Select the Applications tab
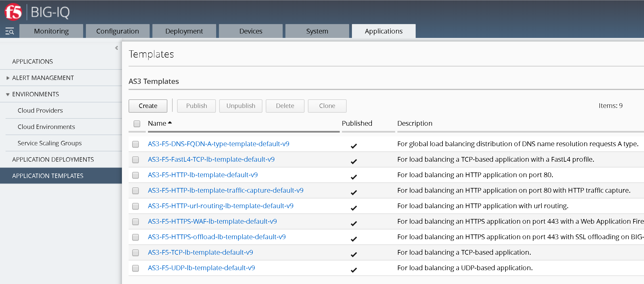Screen dimensions: 644x284 [x=384, y=31]
